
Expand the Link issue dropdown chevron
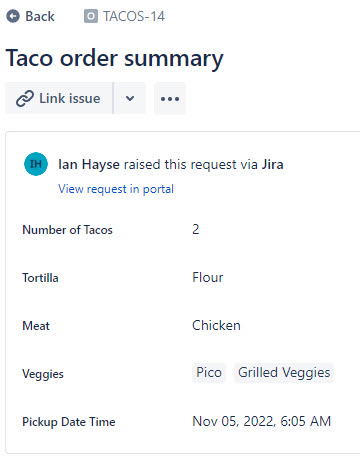coord(130,99)
